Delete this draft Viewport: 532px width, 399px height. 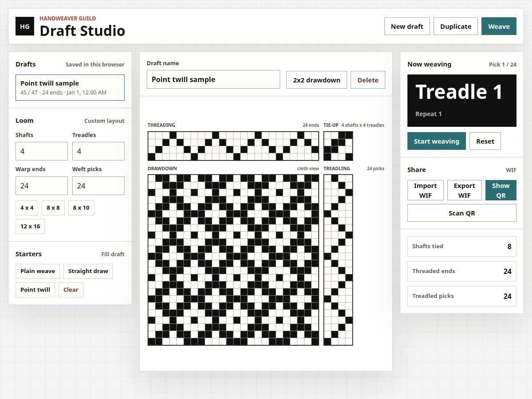pyautogui.click(x=368, y=80)
